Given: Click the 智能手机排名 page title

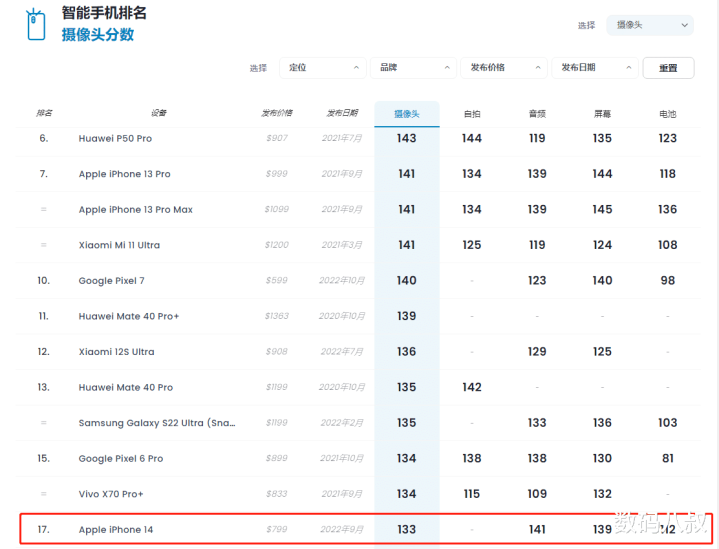Looking at the screenshot, I should [104, 13].
